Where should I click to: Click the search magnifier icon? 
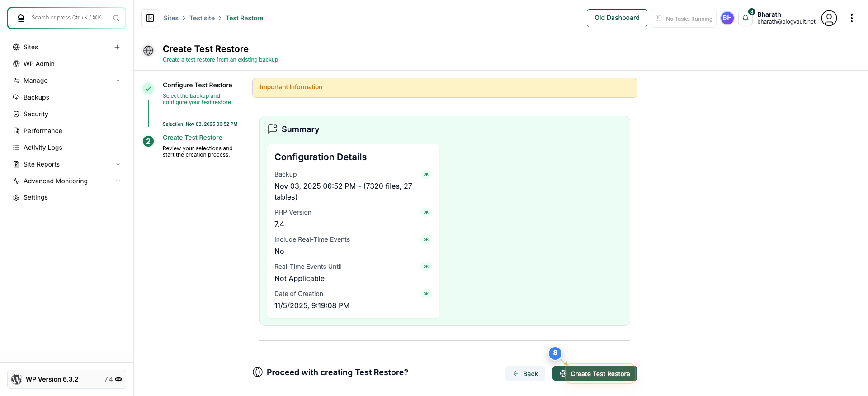(x=116, y=18)
